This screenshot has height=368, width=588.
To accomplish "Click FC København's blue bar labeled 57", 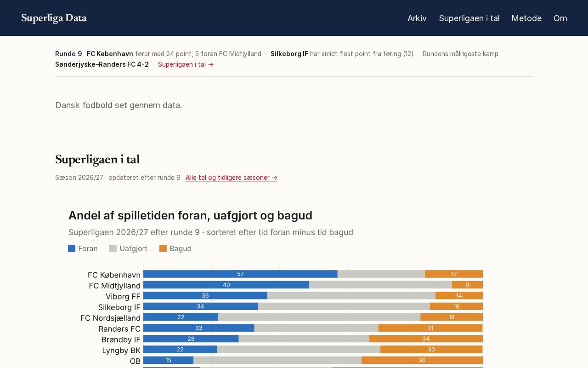I will click(x=240, y=274).
